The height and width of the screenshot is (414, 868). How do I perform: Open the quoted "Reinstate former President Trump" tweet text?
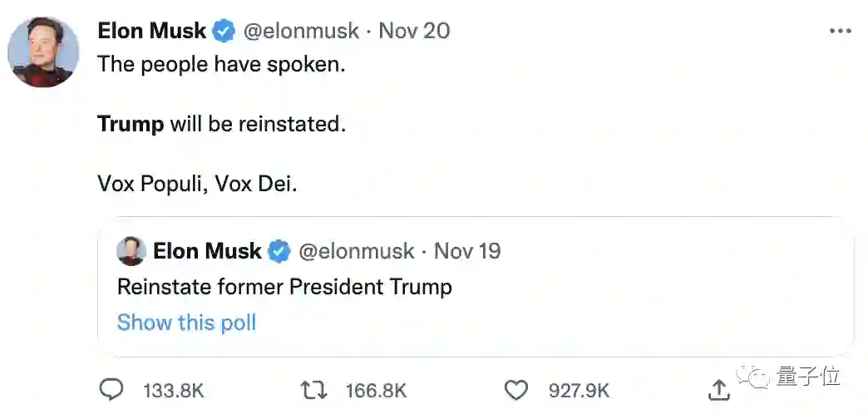(284, 287)
